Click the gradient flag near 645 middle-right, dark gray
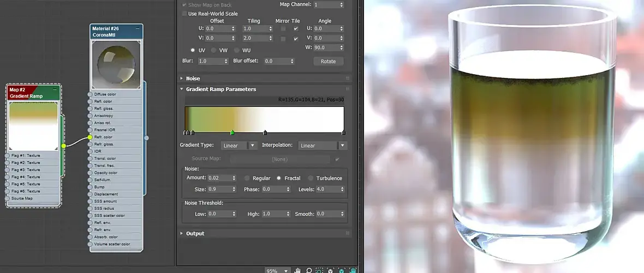The height and width of the screenshot is (273, 644). point(265,132)
